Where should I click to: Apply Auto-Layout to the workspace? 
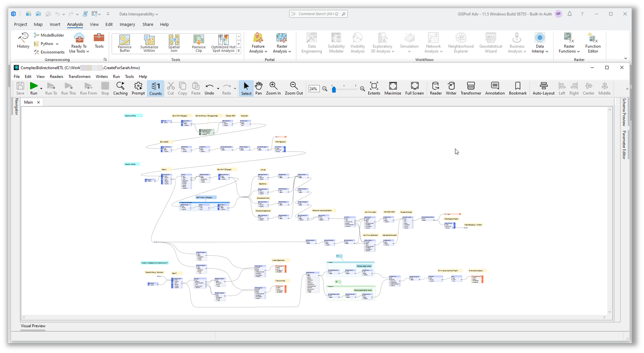[543, 88]
